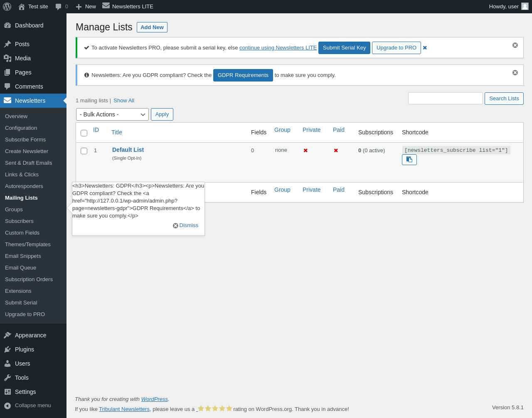Open Create Newsletter page
This screenshot has width=532, height=418.
click(x=27, y=151)
